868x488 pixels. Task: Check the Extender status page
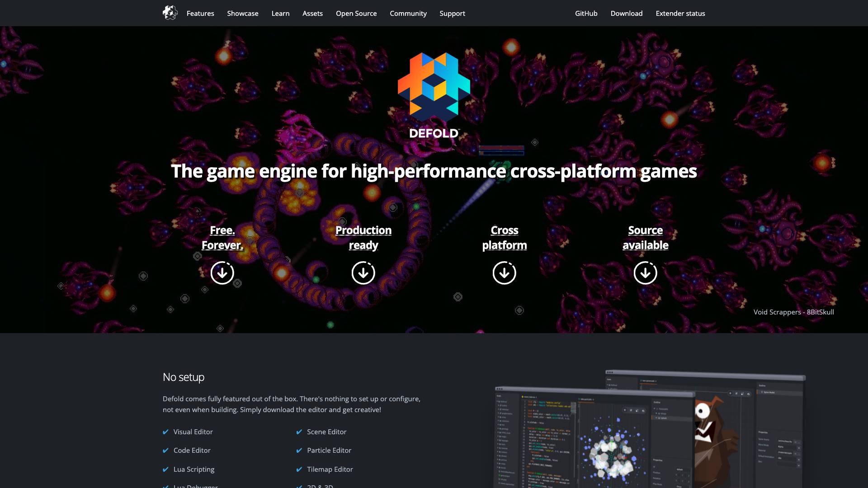[680, 14]
